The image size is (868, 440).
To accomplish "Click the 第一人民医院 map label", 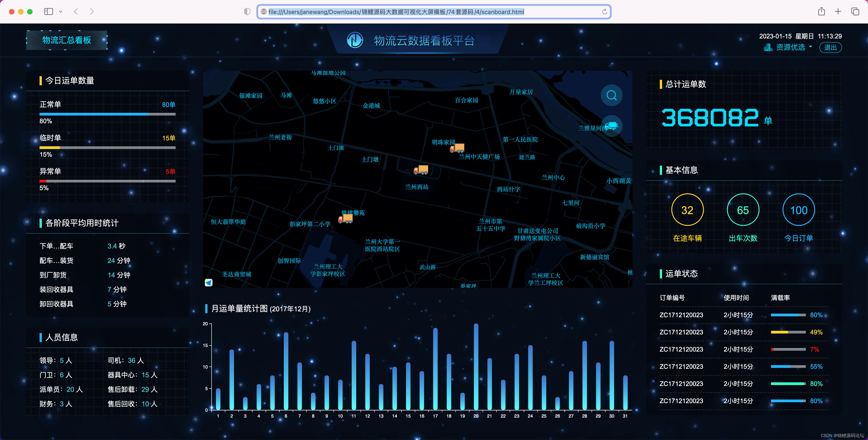I will tap(520, 139).
